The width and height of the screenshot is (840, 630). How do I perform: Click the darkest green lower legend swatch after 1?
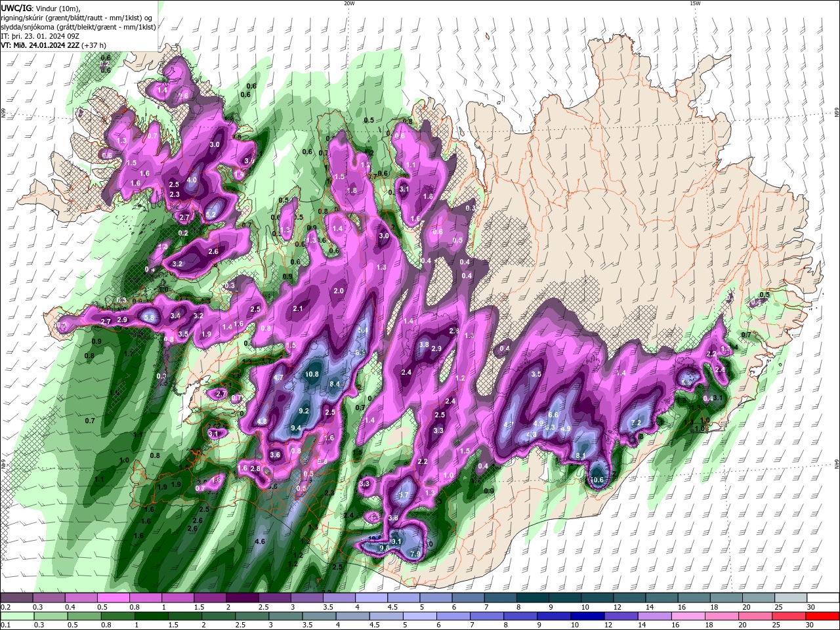tap(151, 616)
